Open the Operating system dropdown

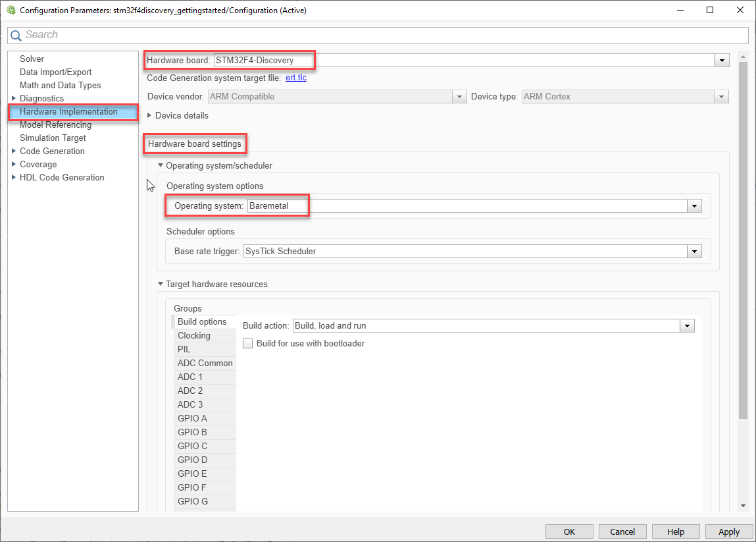(694, 206)
